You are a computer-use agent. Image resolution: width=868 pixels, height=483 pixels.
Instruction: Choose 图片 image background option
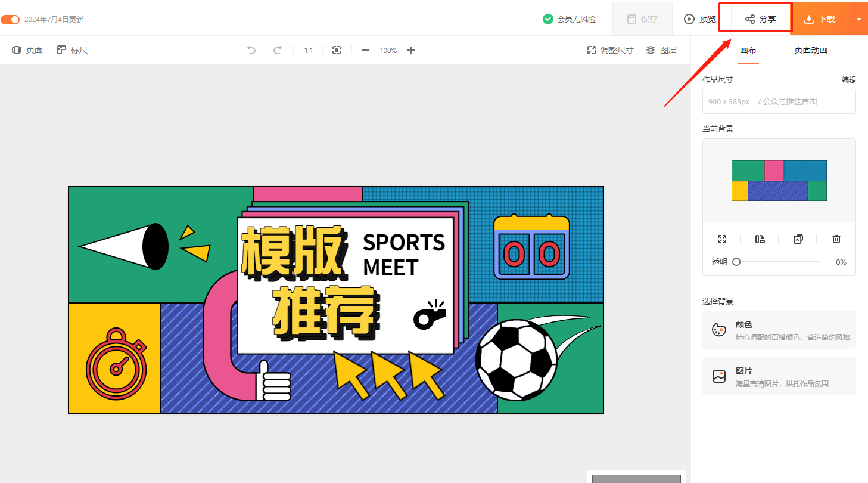click(779, 376)
